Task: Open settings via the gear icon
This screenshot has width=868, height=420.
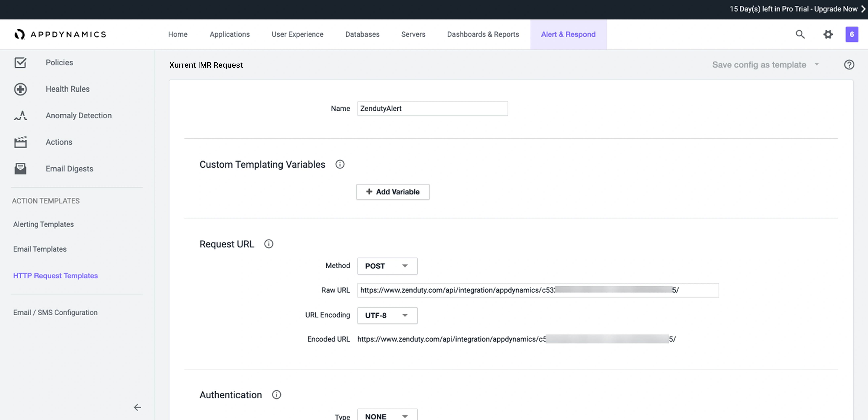Action: click(x=828, y=34)
